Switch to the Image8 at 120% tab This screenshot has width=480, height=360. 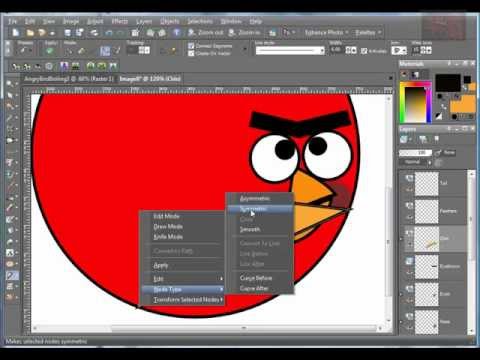150,79
